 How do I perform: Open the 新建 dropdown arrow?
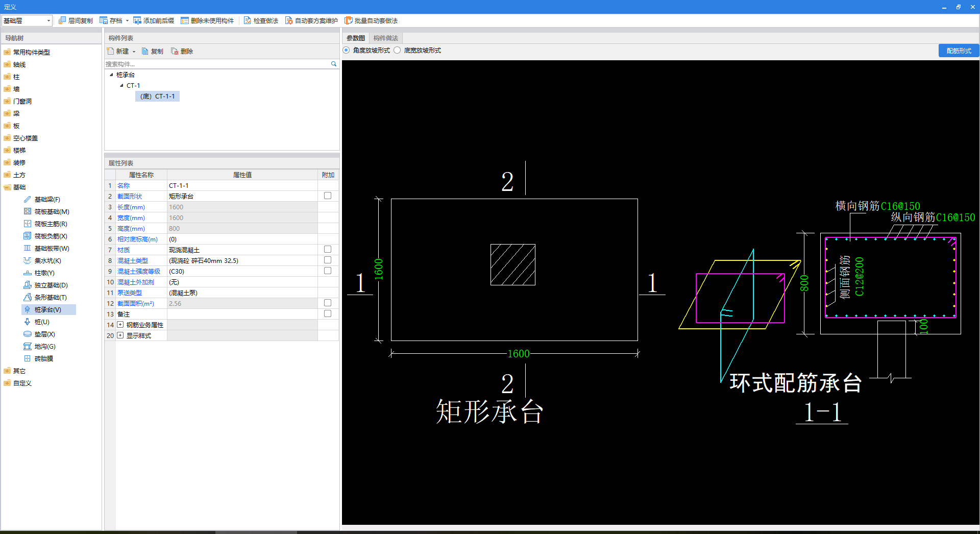pyautogui.click(x=134, y=52)
